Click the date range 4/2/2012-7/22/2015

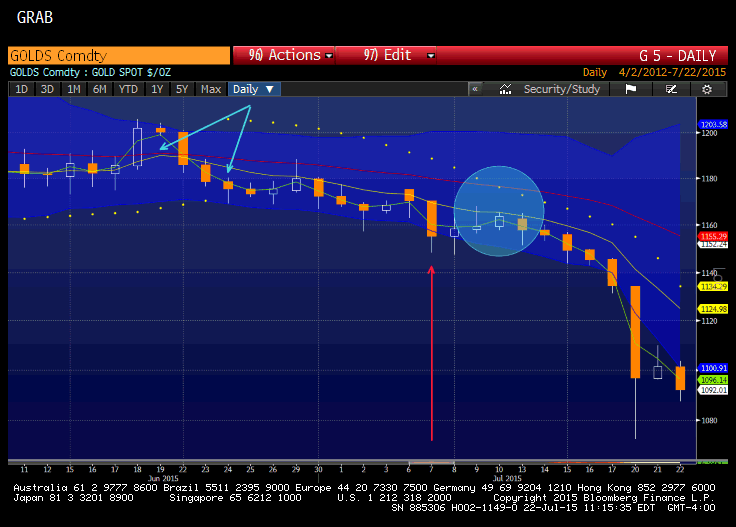pos(672,72)
